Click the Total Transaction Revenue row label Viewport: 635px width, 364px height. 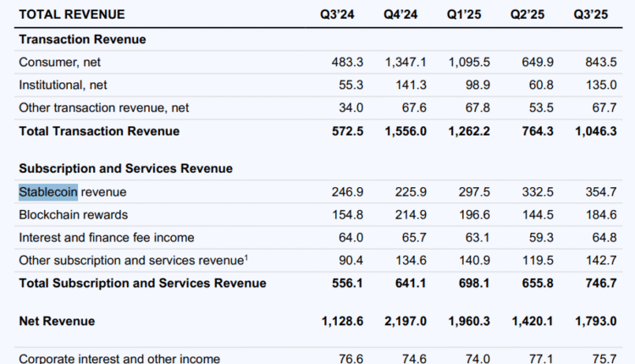(x=99, y=131)
